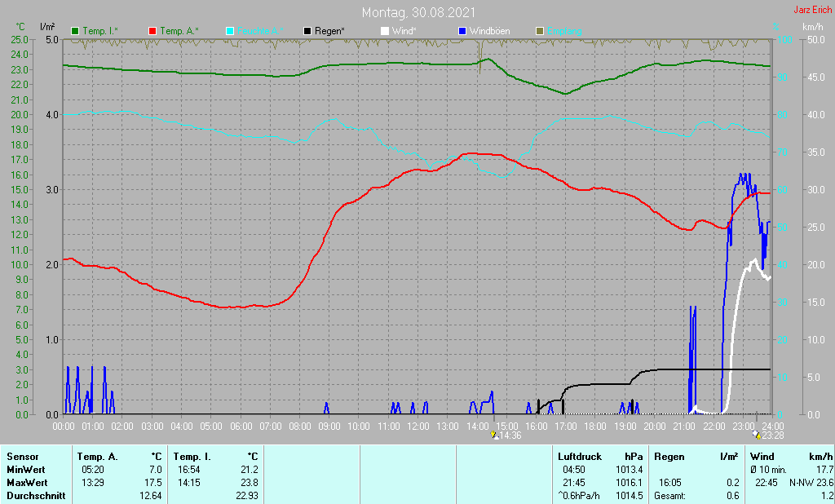Click the '12:00' tick on the time axis
This screenshot has width=835, height=504.
[418, 427]
